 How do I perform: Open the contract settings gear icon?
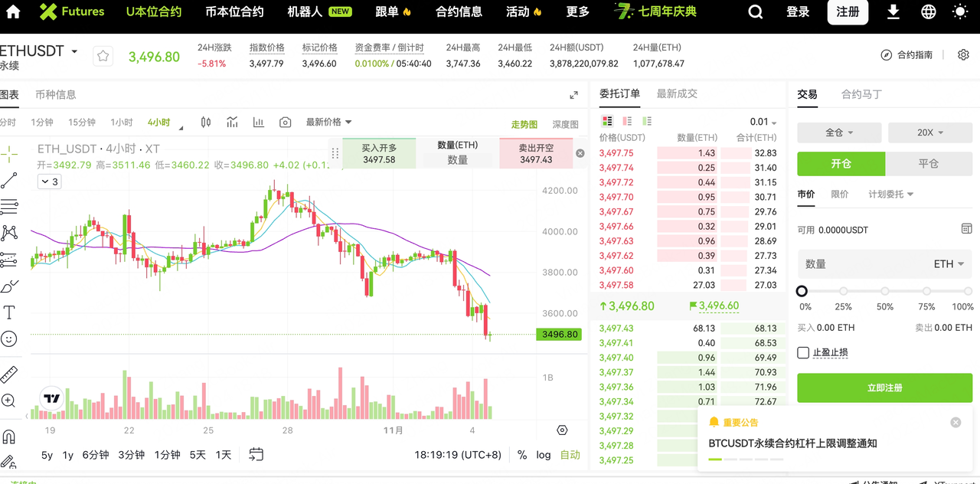pos(964,54)
